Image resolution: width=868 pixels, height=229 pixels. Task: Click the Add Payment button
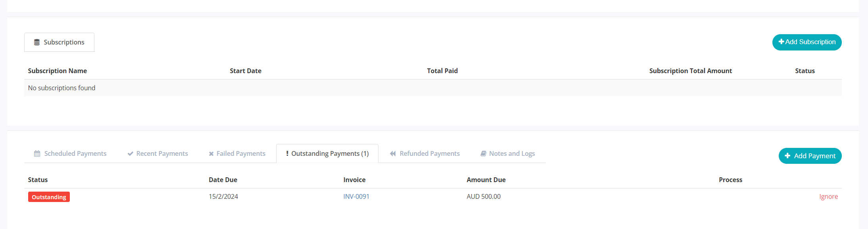tap(810, 156)
